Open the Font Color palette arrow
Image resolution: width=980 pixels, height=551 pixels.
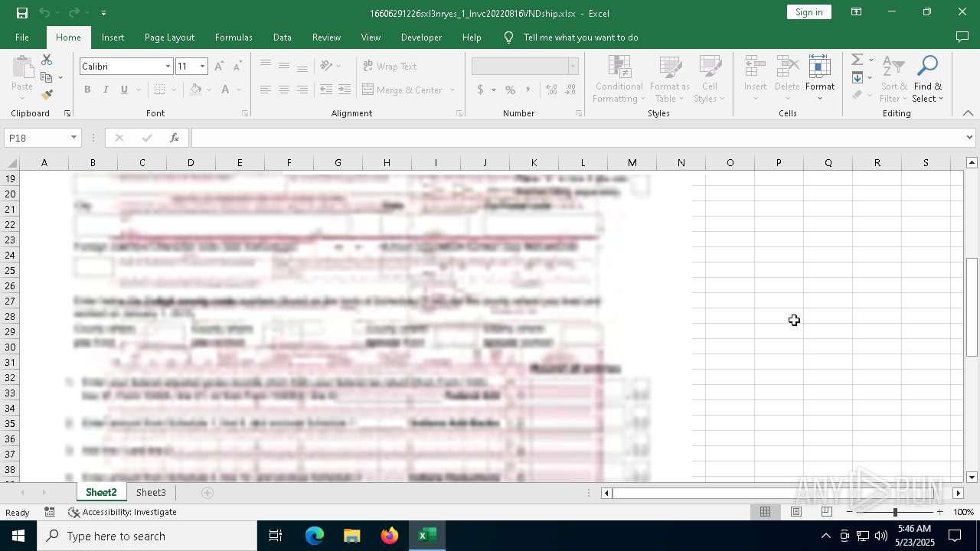pos(239,90)
